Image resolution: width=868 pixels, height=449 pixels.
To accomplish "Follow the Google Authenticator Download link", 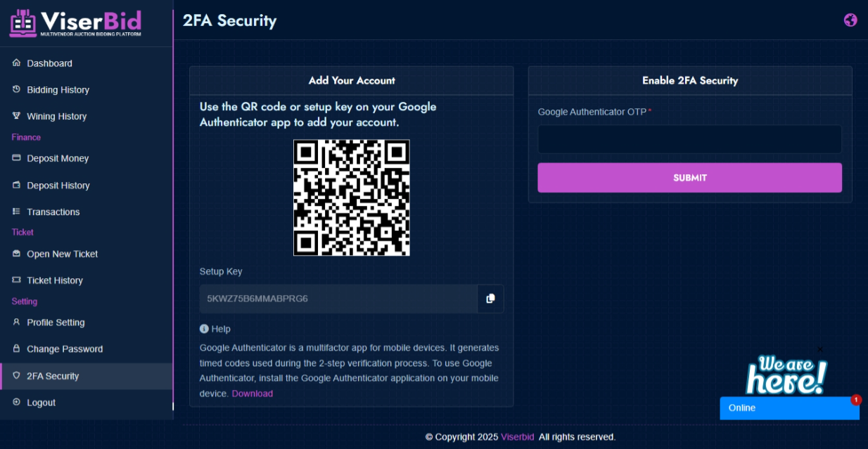I will 253,393.
